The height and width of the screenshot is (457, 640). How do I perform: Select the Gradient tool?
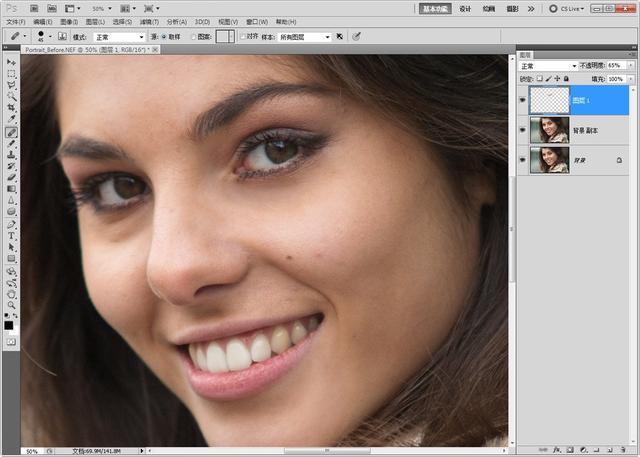11,189
